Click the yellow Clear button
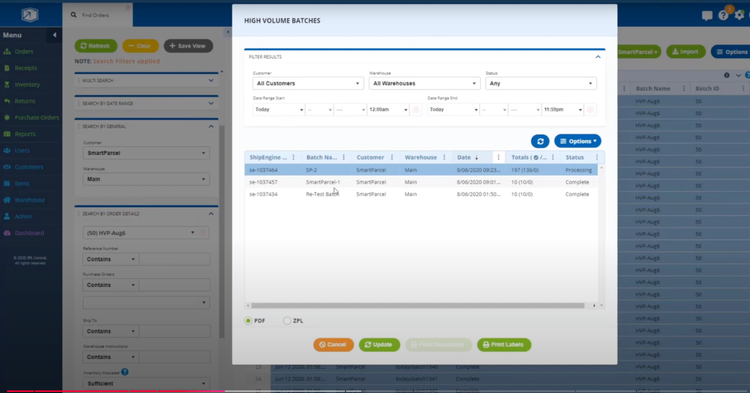Screen dimensions: 750x393 141,46
